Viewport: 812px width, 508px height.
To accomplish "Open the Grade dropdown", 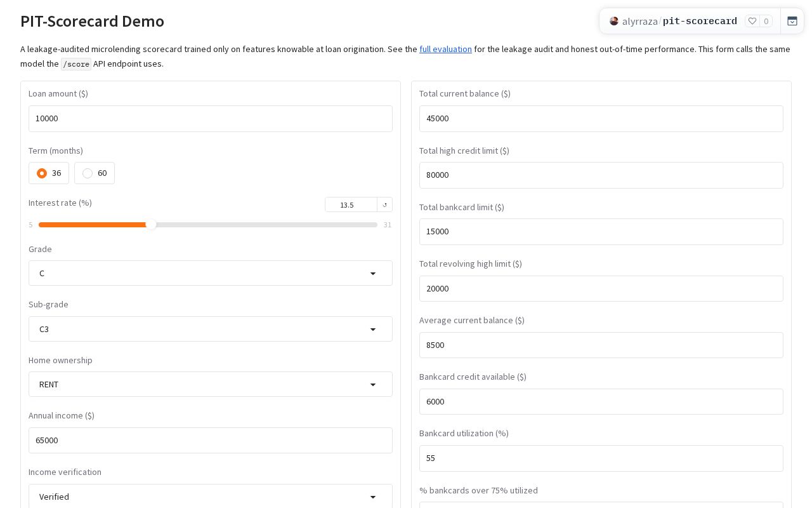I will 211,273.
